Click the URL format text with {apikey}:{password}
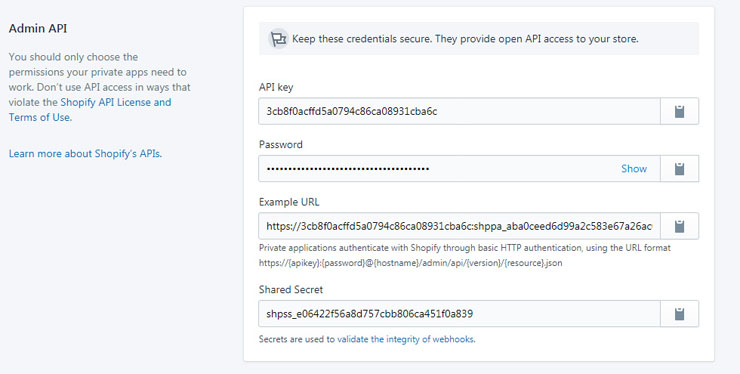 pyautogui.click(x=410, y=263)
